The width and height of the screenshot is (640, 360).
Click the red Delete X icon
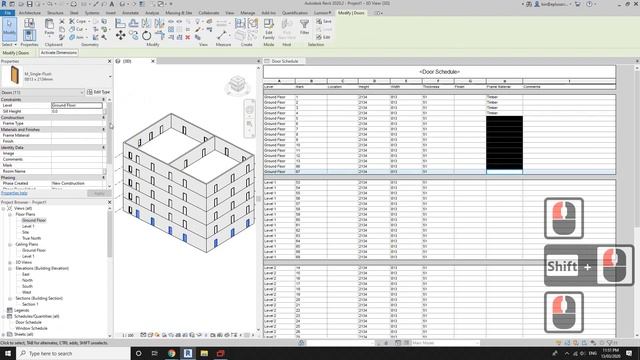tap(188, 37)
